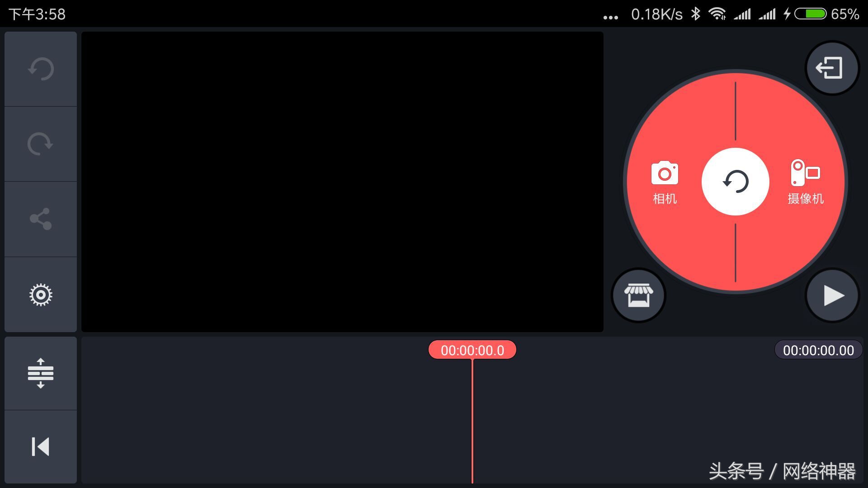Tap the redo arrow icon
Viewport: 868px width, 488px height.
click(x=41, y=144)
